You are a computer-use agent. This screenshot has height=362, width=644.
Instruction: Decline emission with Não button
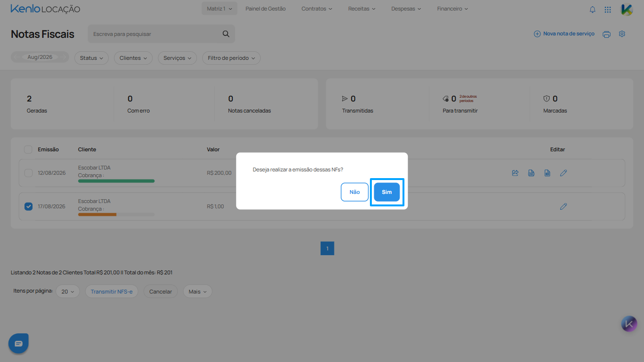355,192
